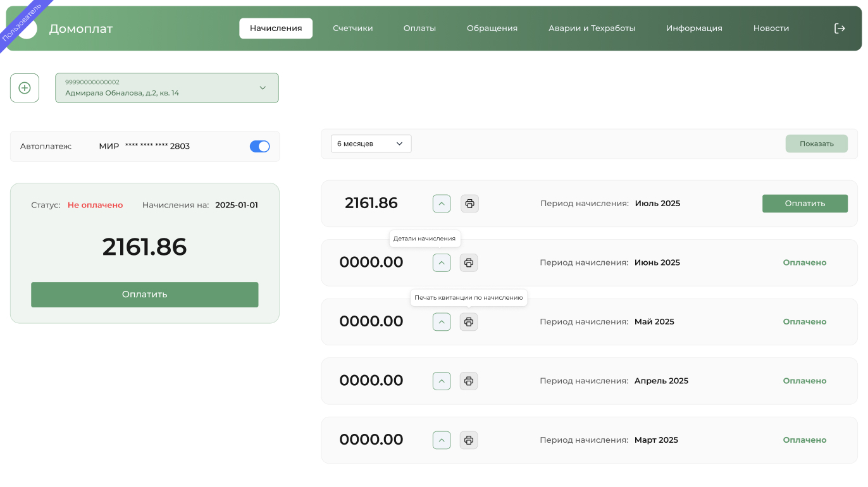This screenshot has height=487, width=868.
Task: Print receipt for Март 2025 charge
Action: [469, 440]
